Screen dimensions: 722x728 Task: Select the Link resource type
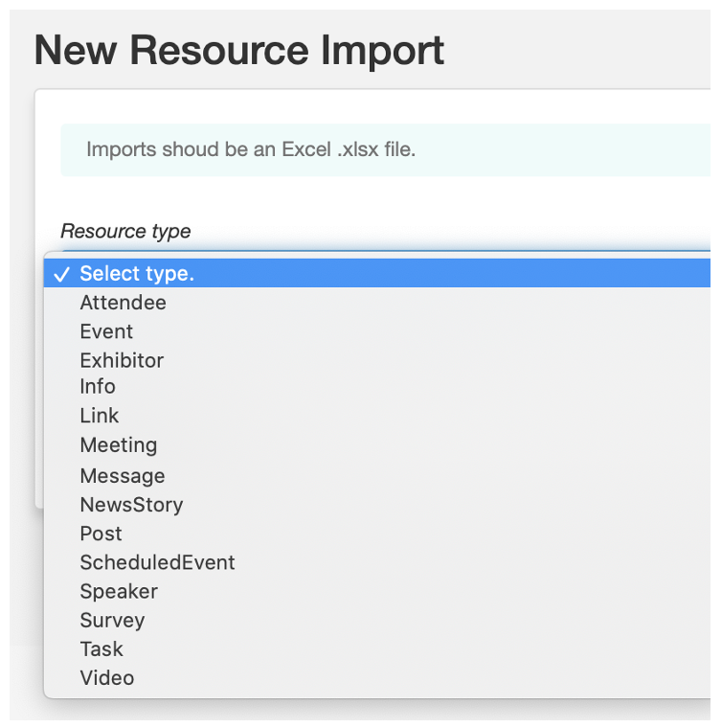pos(376,415)
